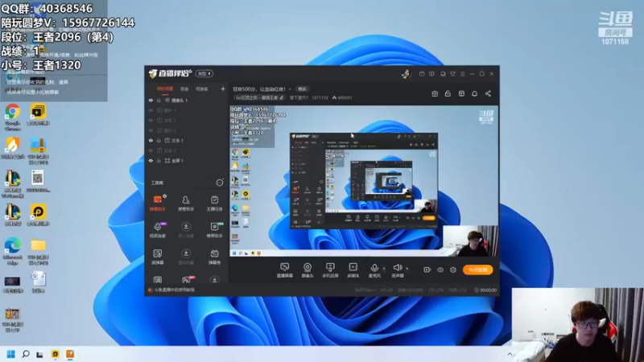644x362 pixels.
Task: Click the unlock padlock icon in header
Action: [x=448, y=93]
